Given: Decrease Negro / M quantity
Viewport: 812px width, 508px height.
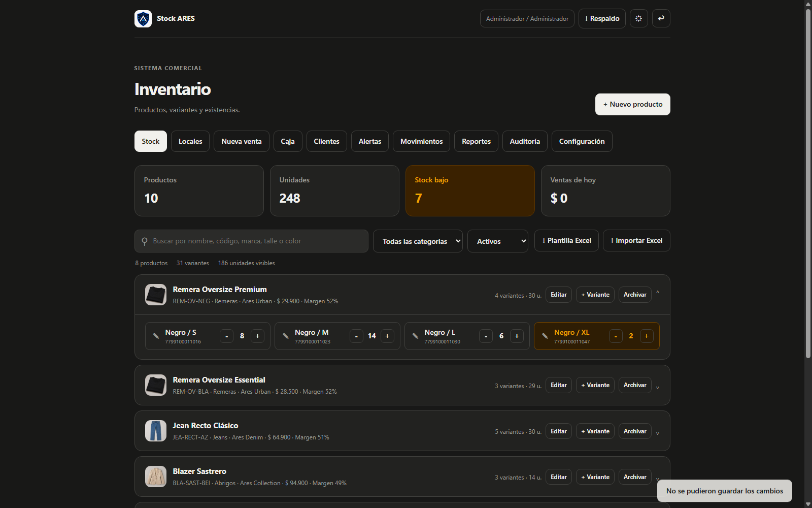Looking at the screenshot, I should (356, 336).
